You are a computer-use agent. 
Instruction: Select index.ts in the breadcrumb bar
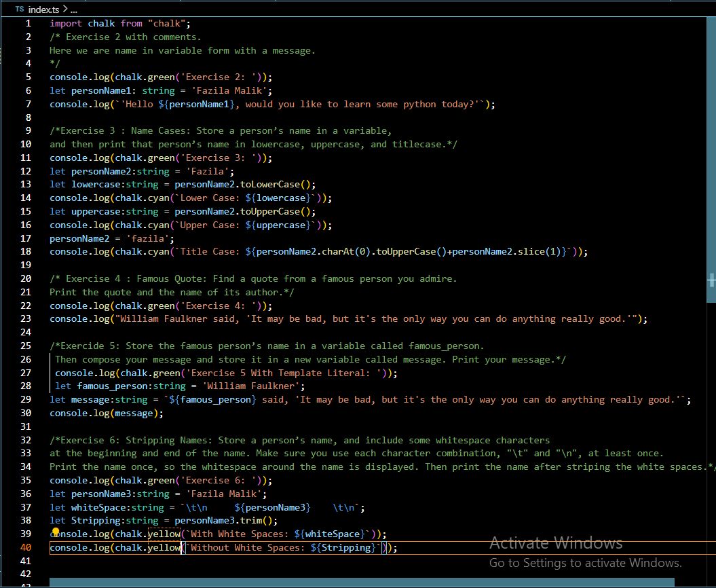click(x=44, y=10)
